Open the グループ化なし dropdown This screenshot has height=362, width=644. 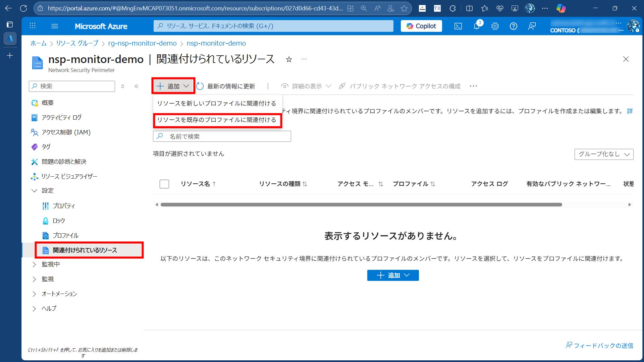604,154
